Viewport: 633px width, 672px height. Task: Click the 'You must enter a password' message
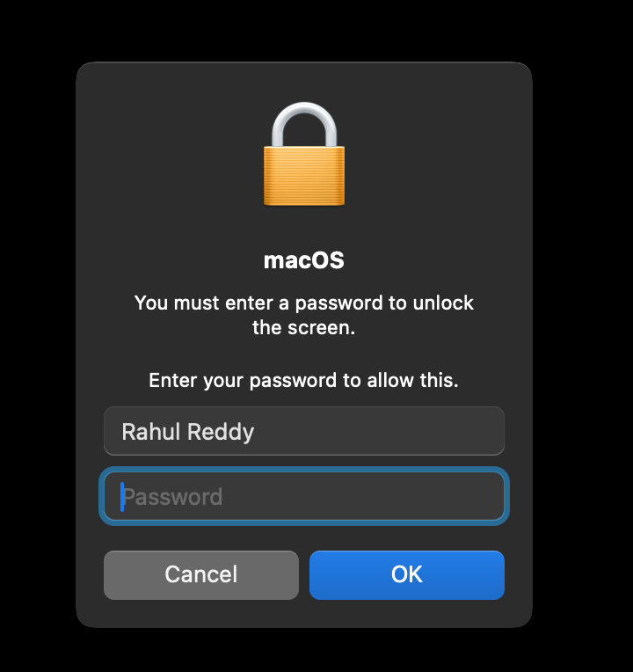tap(303, 316)
